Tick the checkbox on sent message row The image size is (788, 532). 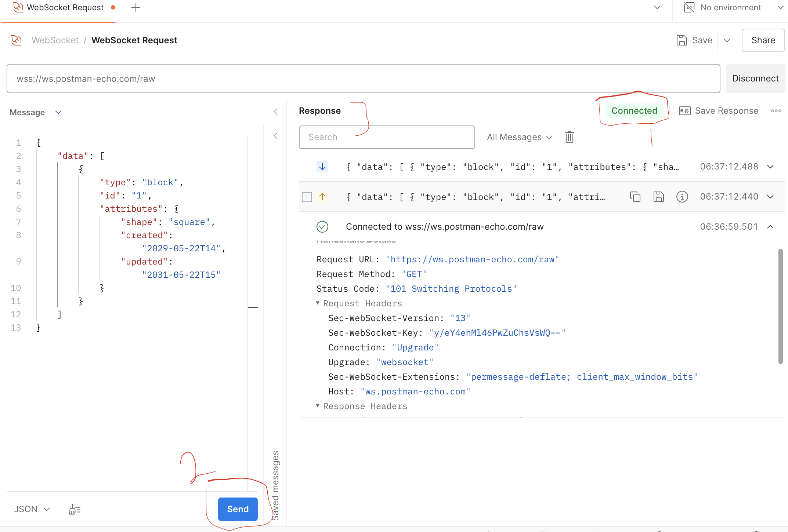click(x=307, y=197)
